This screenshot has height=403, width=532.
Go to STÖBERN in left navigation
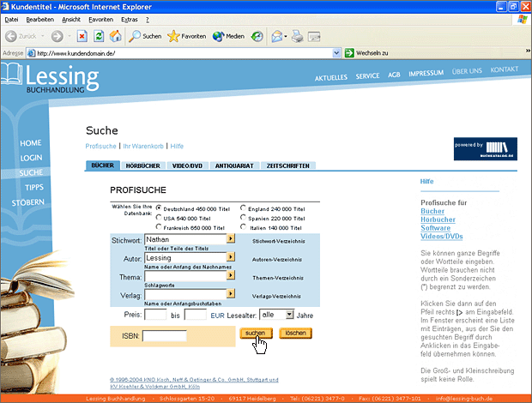click(28, 202)
